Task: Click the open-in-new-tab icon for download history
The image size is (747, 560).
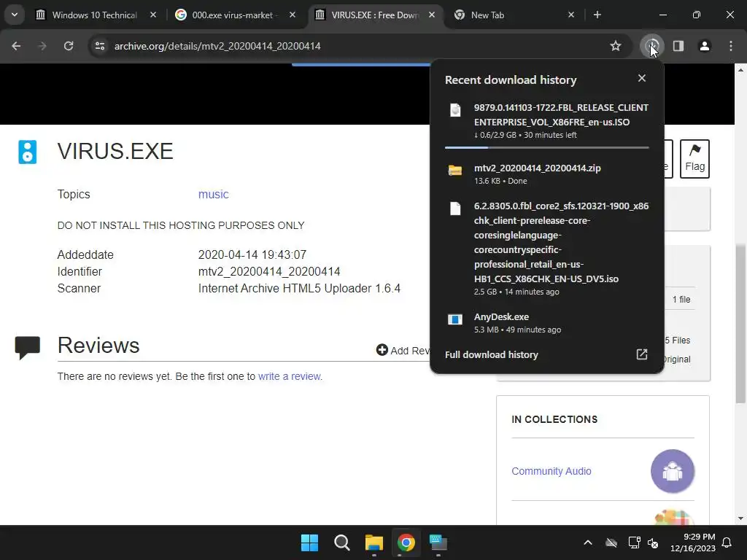Action: point(642,354)
